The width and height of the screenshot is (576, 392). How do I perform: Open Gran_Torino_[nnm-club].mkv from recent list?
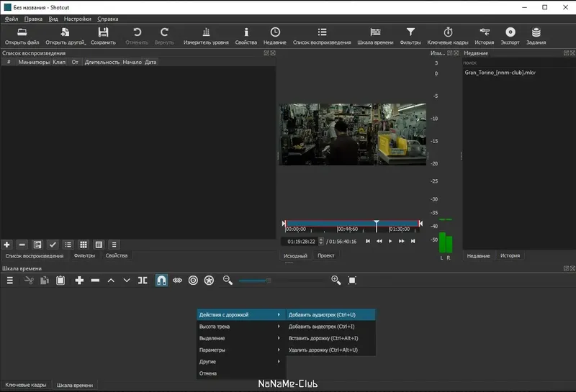[500, 73]
